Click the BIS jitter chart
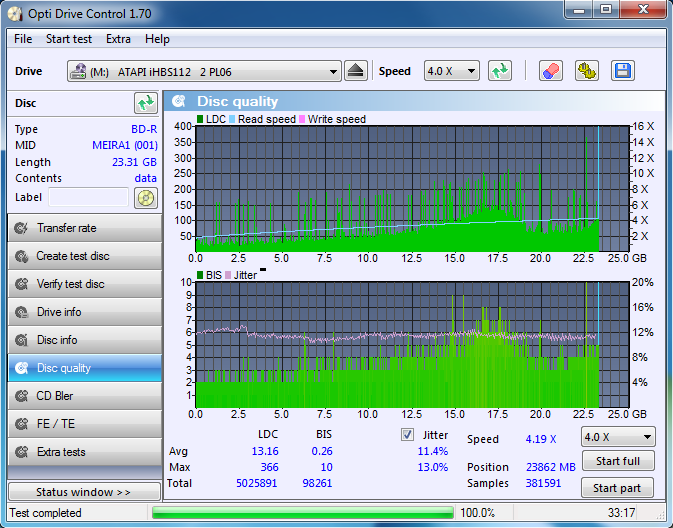 tap(412, 345)
